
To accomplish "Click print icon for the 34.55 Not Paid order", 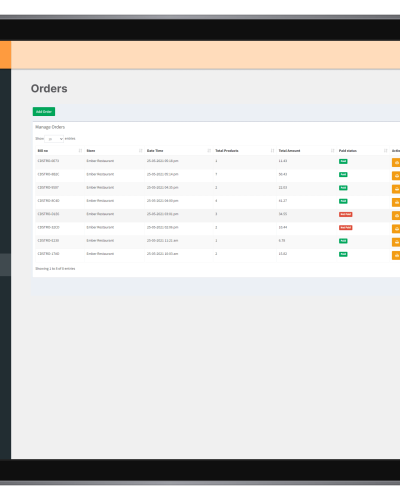I will [396, 216].
